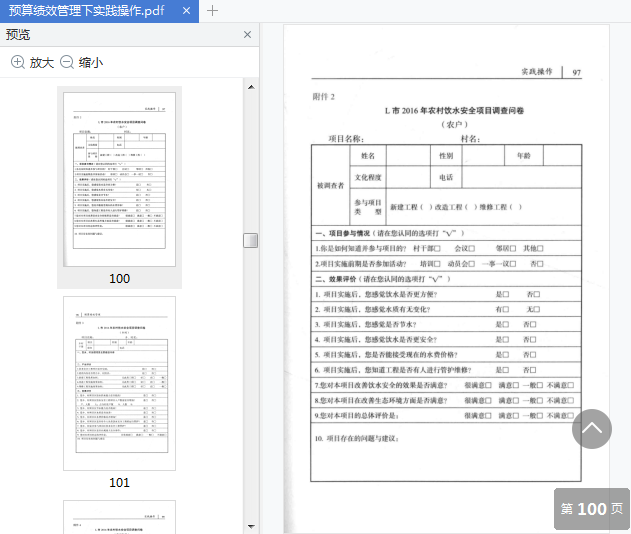Click thumbnail page number label 101

(120, 482)
